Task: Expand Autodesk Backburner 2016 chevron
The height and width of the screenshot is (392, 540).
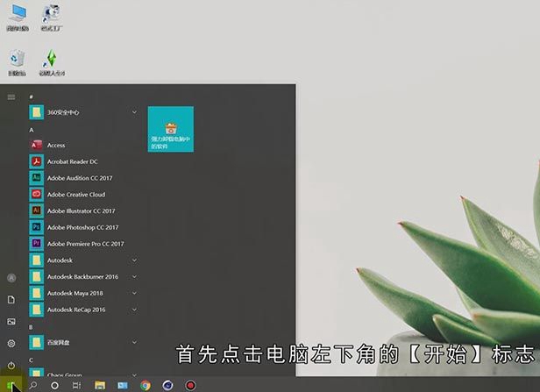Action: point(134,276)
